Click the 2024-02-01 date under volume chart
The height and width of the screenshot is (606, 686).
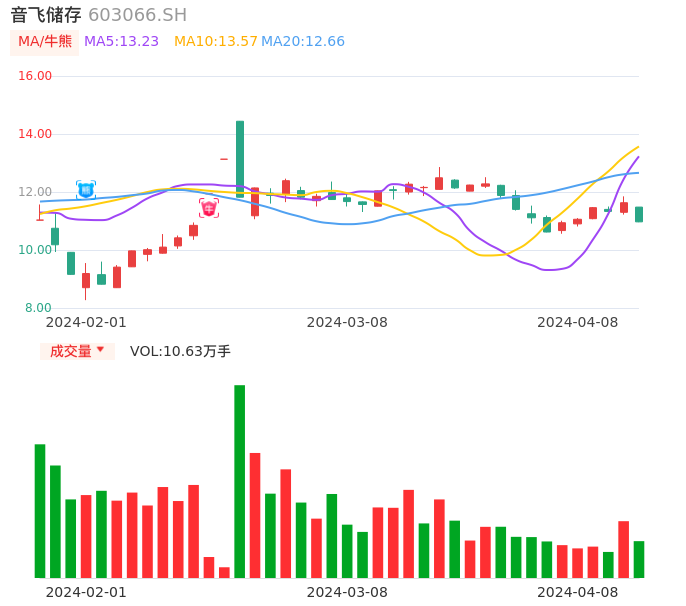click(86, 592)
